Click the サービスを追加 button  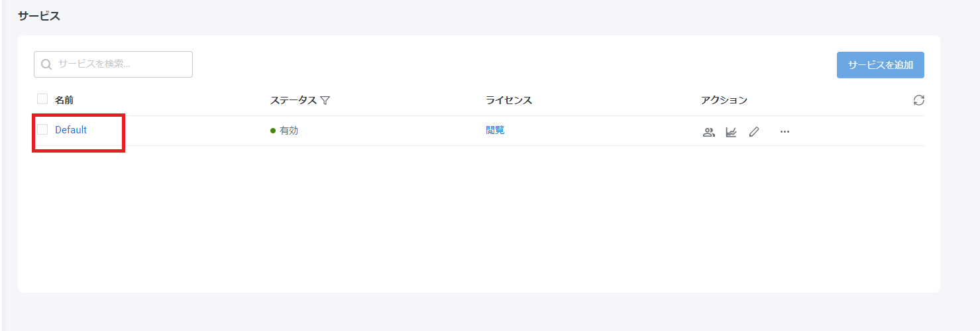coord(880,65)
